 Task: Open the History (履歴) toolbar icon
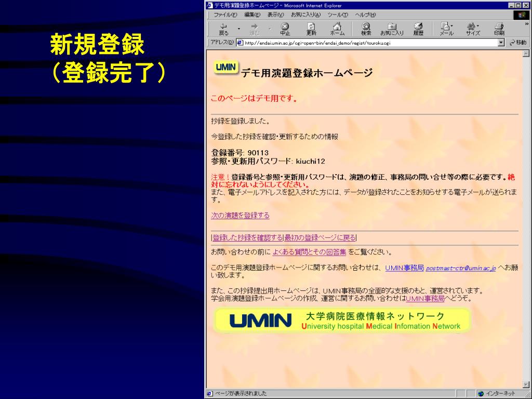point(418,29)
